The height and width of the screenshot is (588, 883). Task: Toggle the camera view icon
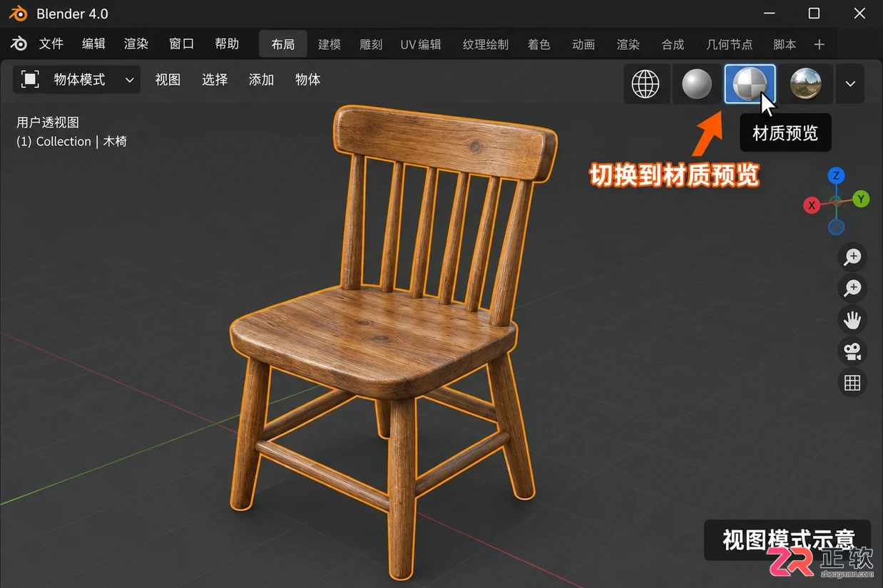[x=852, y=351]
